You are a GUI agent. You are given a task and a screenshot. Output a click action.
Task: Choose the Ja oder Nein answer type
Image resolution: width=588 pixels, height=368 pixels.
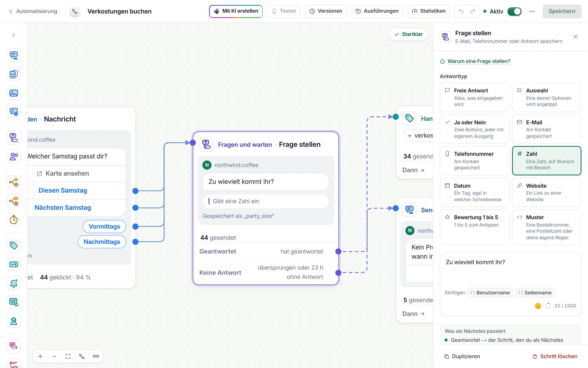(474, 129)
